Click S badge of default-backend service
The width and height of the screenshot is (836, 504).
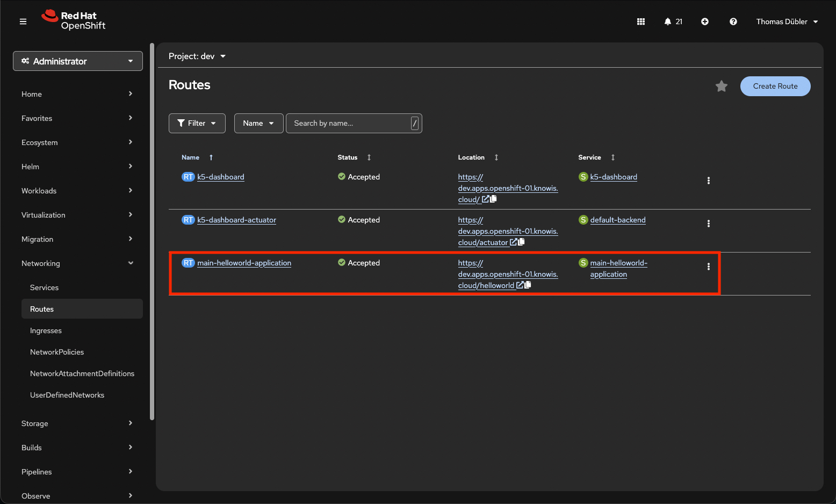583,220
